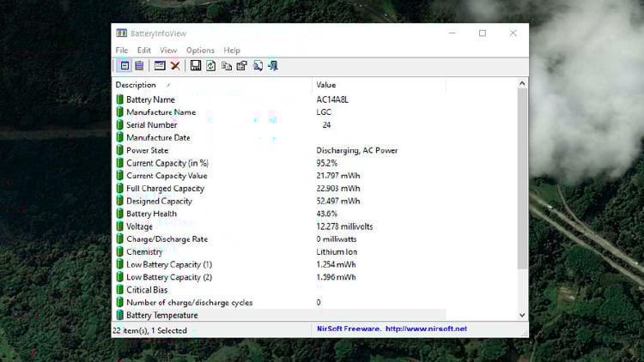644x362 pixels.
Task: Click battery icon beside Battery Temperature
Action: click(x=119, y=315)
